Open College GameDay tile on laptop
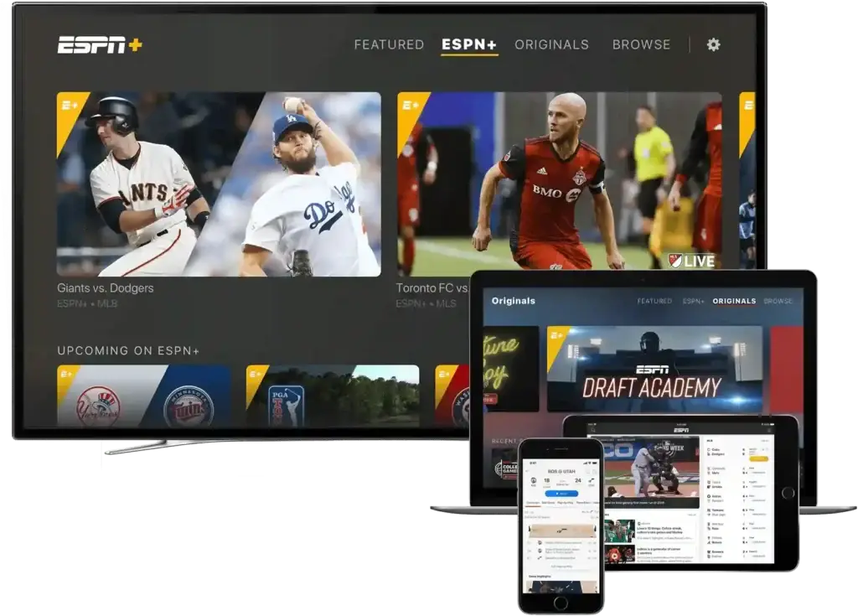The image size is (858, 616). (504, 469)
